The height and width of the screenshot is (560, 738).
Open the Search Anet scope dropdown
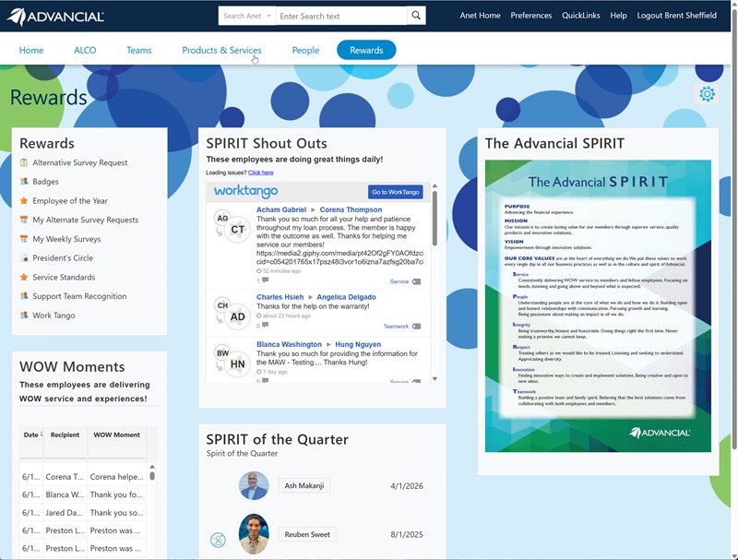click(247, 16)
